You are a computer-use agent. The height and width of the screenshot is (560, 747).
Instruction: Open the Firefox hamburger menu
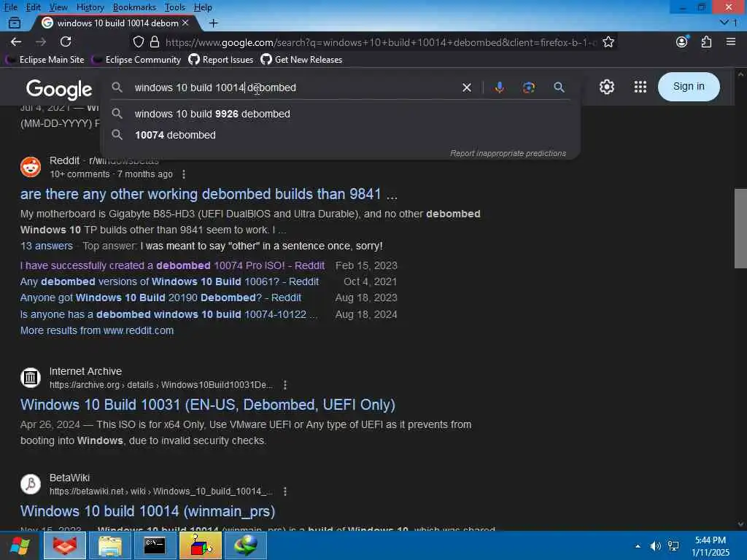click(x=731, y=42)
